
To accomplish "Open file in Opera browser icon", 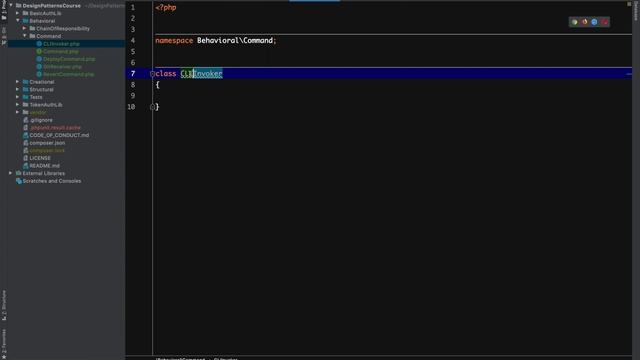I will click(x=604, y=22).
